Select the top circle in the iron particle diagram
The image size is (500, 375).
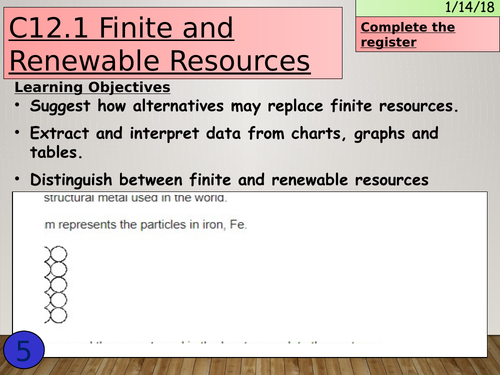[x=59, y=254]
